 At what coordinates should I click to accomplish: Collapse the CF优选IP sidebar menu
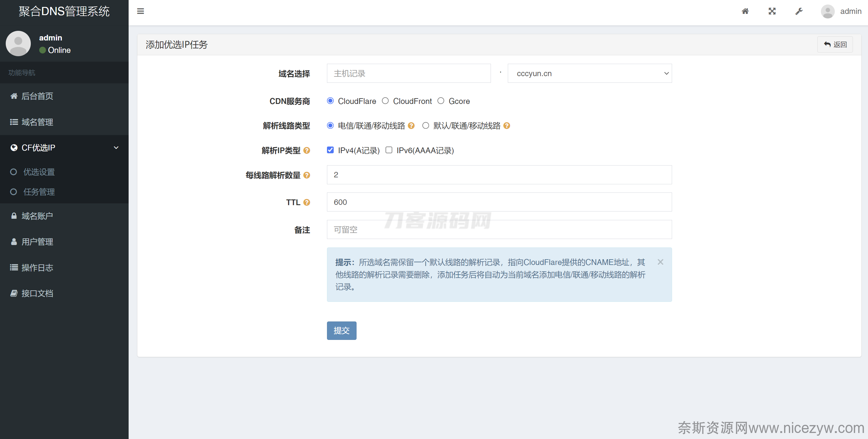coord(64,148)
